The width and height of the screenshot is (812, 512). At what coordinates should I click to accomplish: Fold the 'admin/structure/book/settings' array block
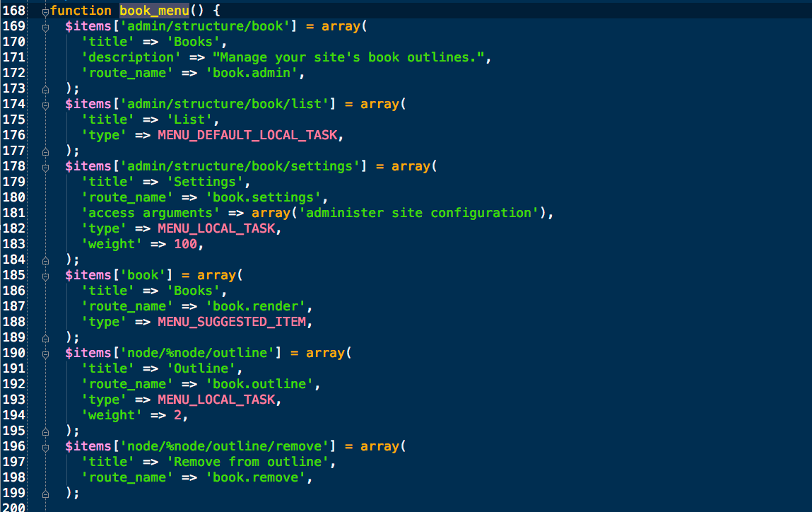coord(46,167)
